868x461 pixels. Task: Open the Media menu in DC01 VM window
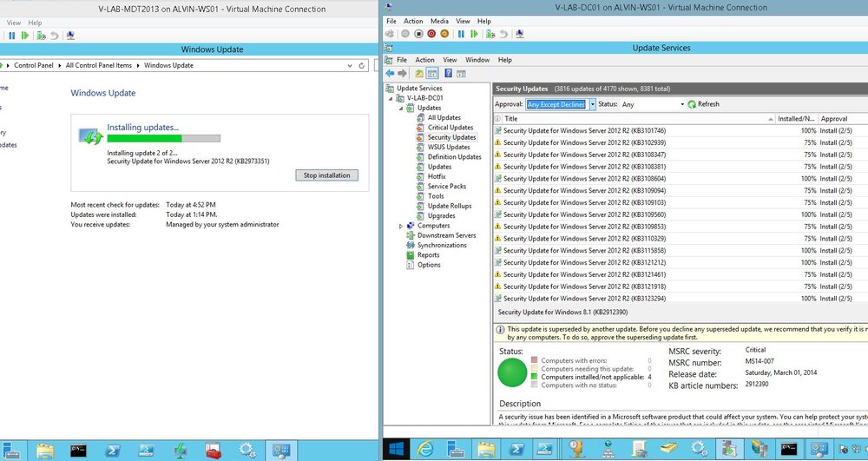(439, 21)
